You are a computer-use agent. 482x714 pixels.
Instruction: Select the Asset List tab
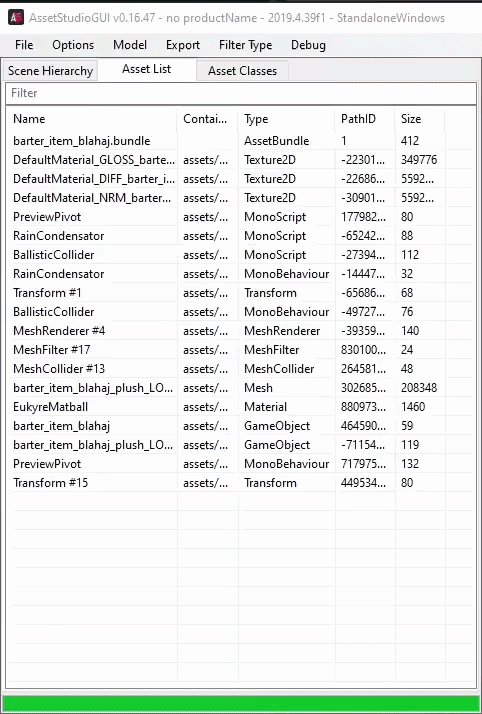(x=147, y=69)
